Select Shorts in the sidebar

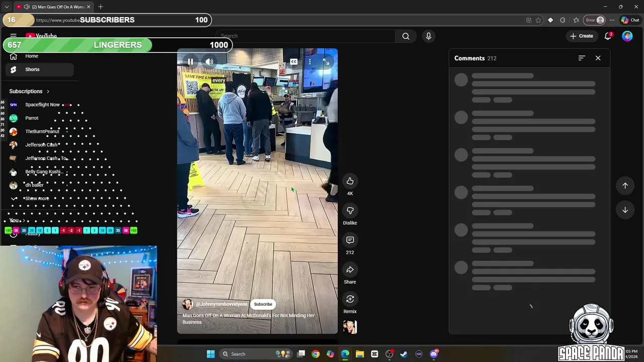pos(39,69)
